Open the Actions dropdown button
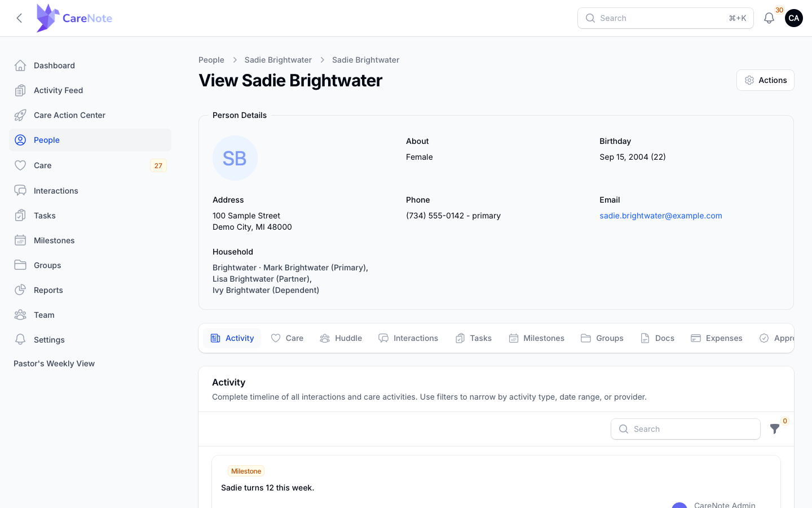Viewport: 812px width, 508px height. coord(765,80)
